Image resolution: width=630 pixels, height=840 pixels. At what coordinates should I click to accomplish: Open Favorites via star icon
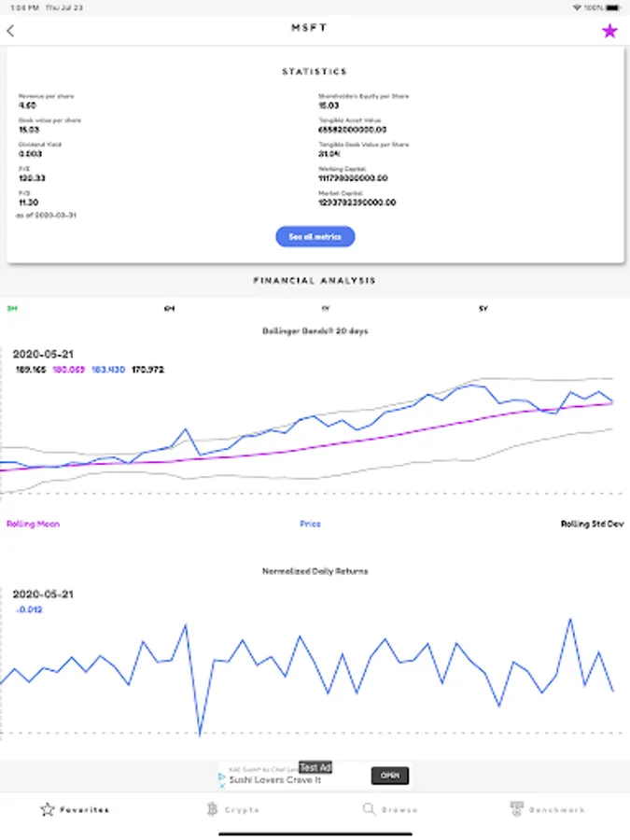(48, 809)
